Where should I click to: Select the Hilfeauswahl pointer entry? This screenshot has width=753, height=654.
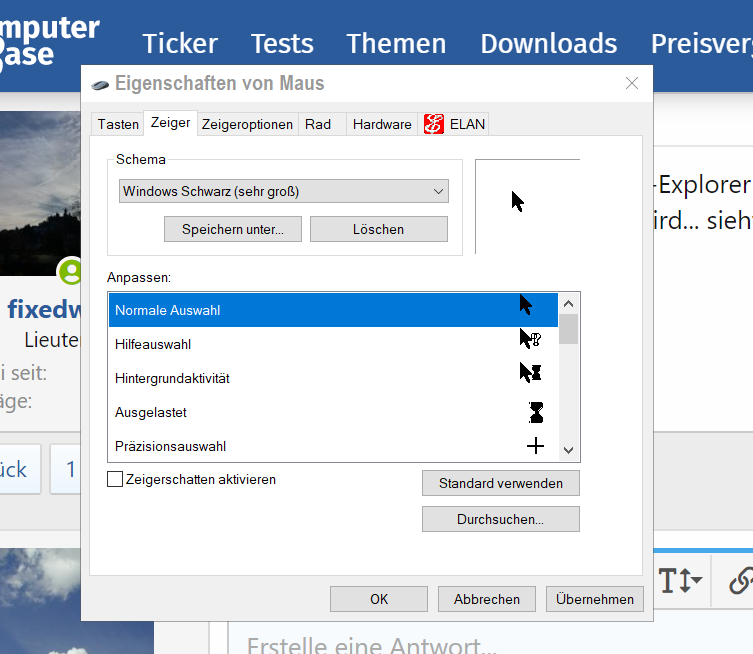tap(333, 344)
